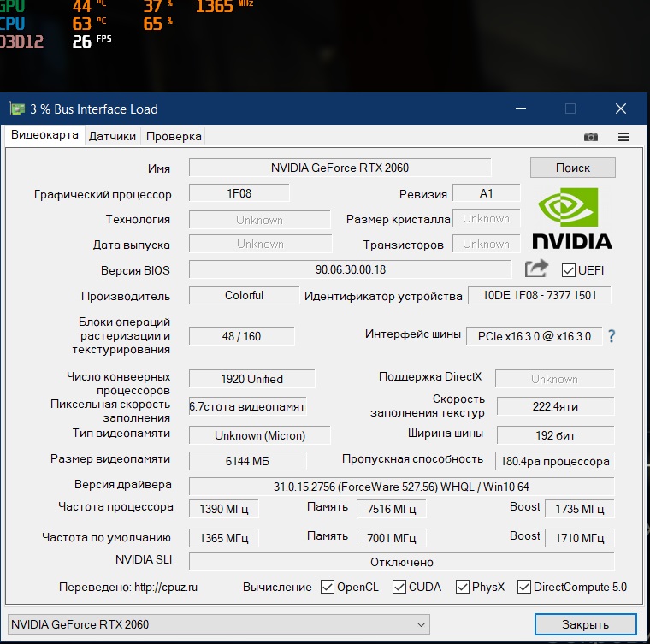Click the Технология Unknown field

point(259,220)
